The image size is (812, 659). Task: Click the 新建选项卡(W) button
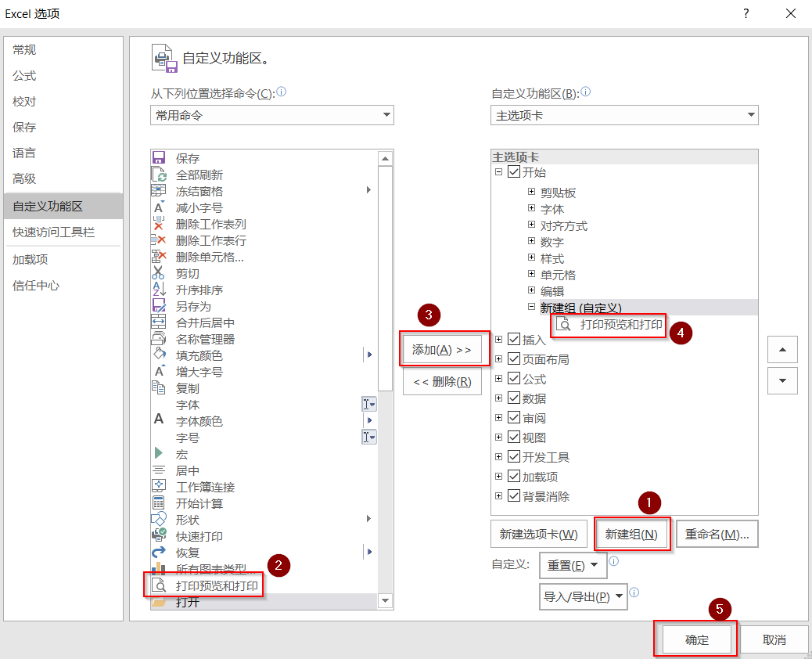[x=538, y=534]
